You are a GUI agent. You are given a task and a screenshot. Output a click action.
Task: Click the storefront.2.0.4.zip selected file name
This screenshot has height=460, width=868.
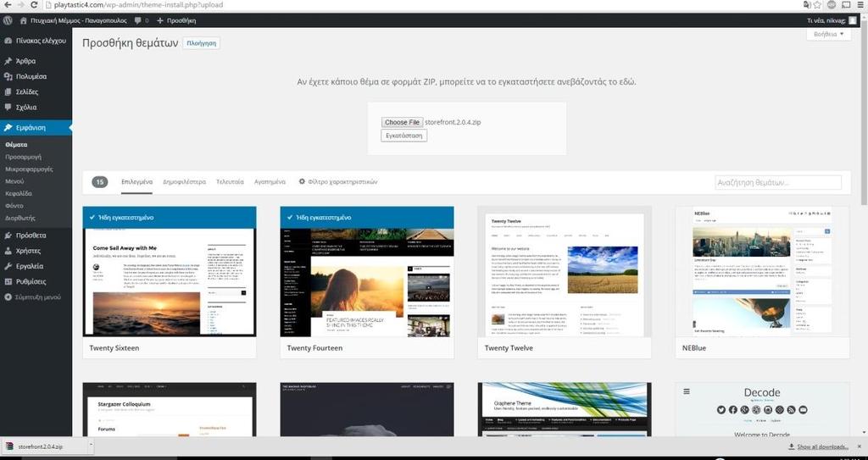[453, 122]
